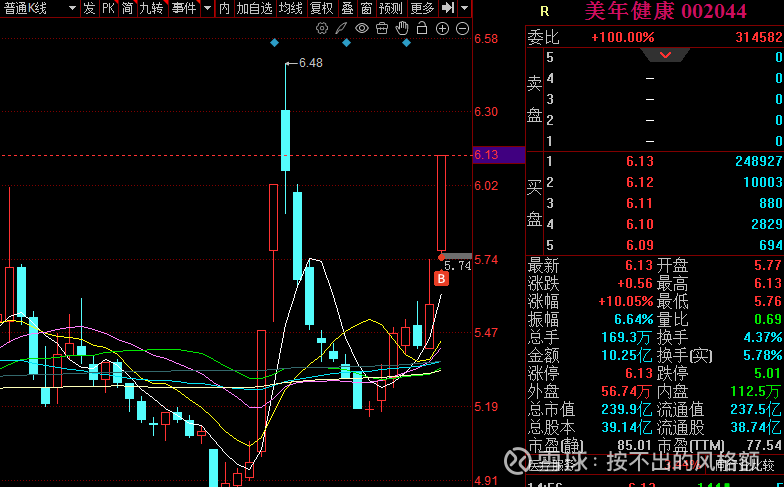784x487 pixels.
Task: Open chart settings gear icon
Action: coord(322,28)
